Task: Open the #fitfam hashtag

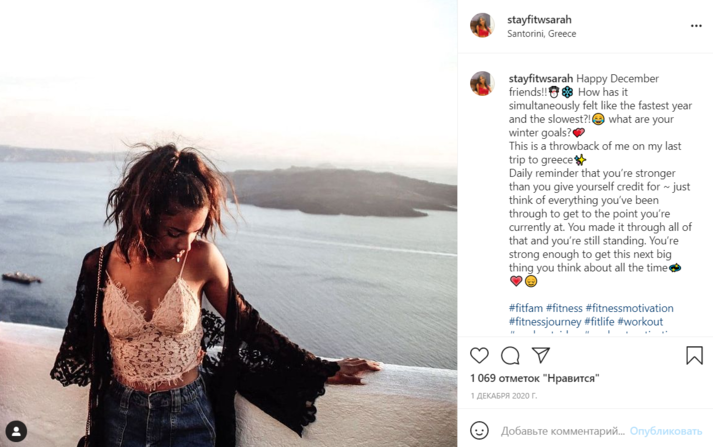Action: tap(525, 308)
